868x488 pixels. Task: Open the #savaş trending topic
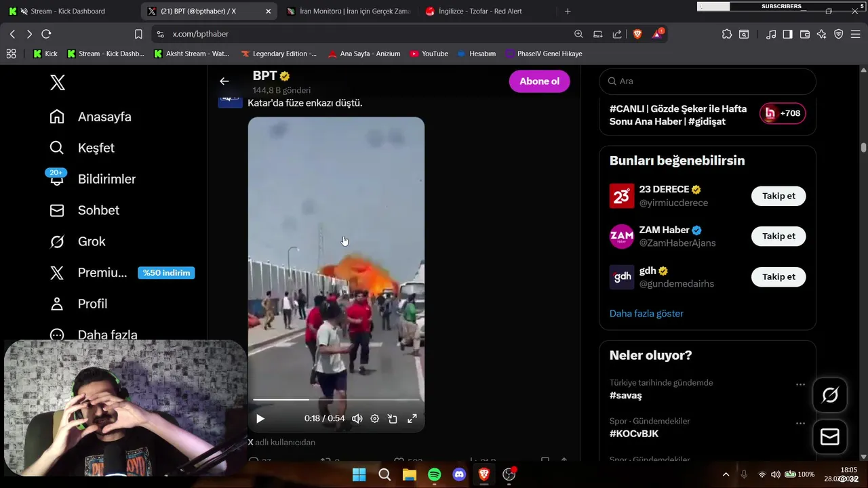coord(625,395)
